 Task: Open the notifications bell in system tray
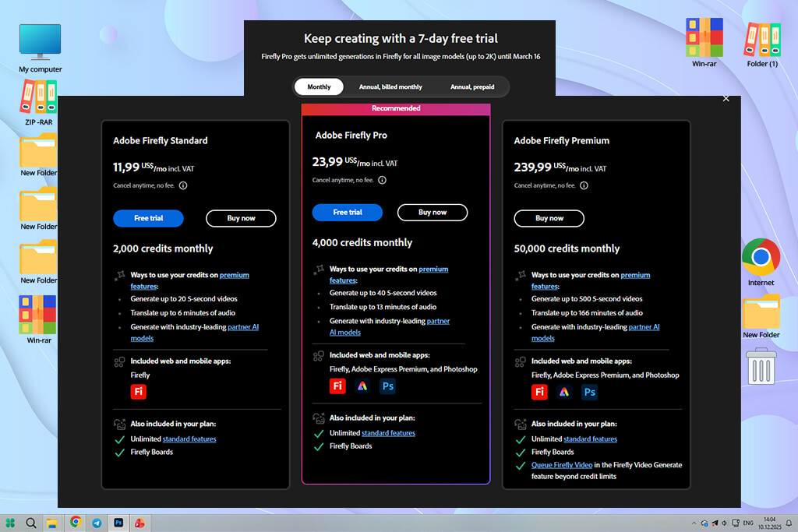789,523
